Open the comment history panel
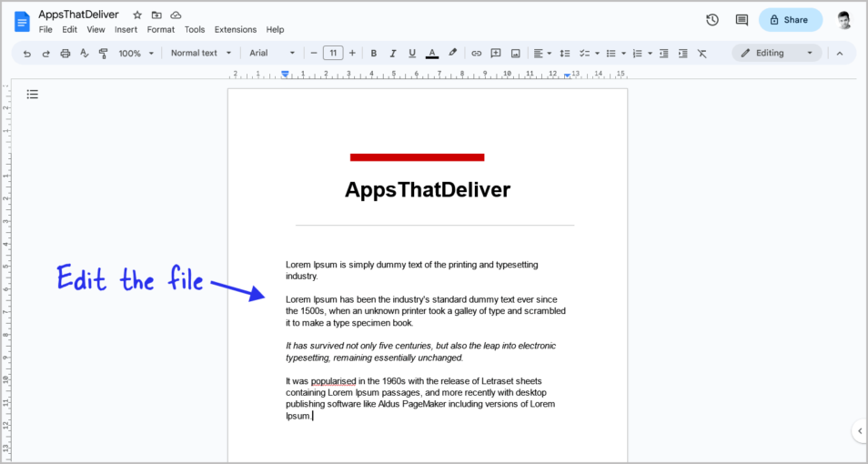The image size is (868, 464). pyautogui.click(x=742, y=20)
